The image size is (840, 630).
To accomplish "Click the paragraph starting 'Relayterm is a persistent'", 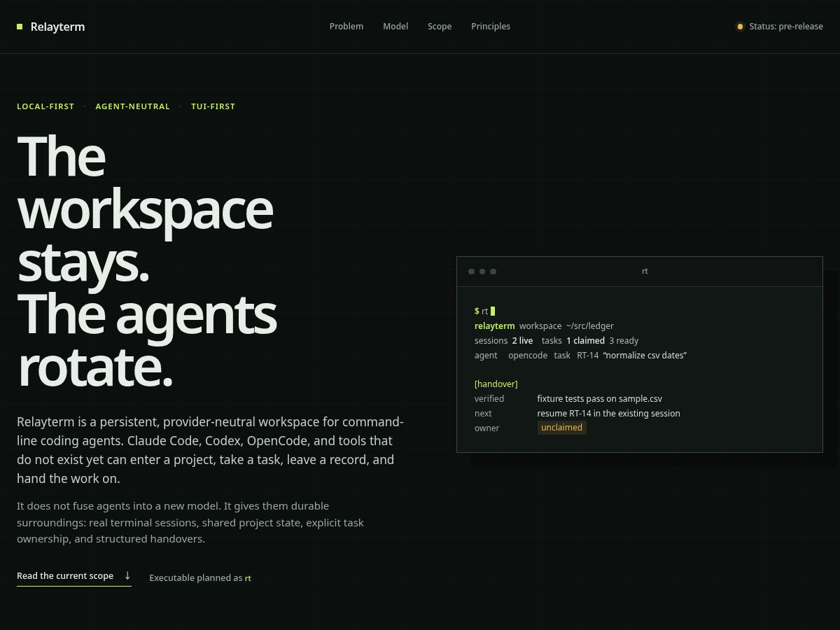I will coord(210,450).
